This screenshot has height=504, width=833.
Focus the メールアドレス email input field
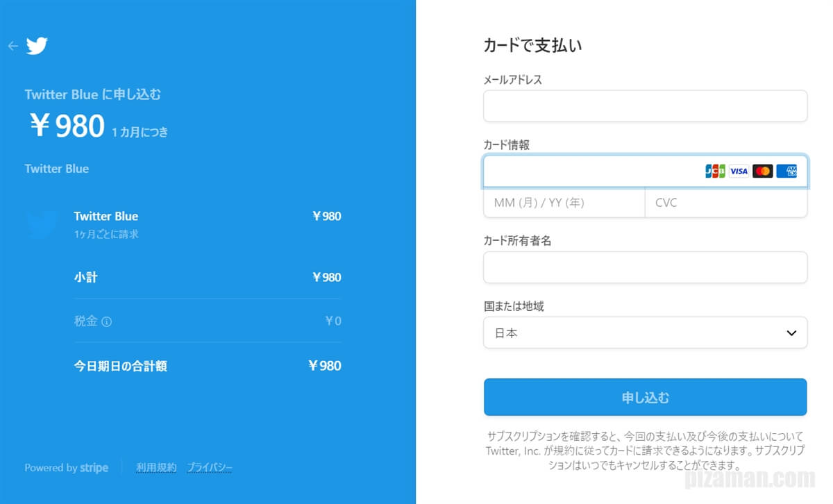pyautogui.click(x=646, y=106)
